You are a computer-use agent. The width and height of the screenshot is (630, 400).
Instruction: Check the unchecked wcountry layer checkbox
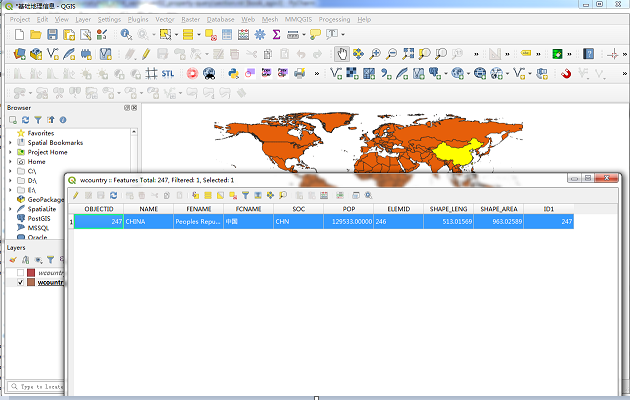coord(20,273)
